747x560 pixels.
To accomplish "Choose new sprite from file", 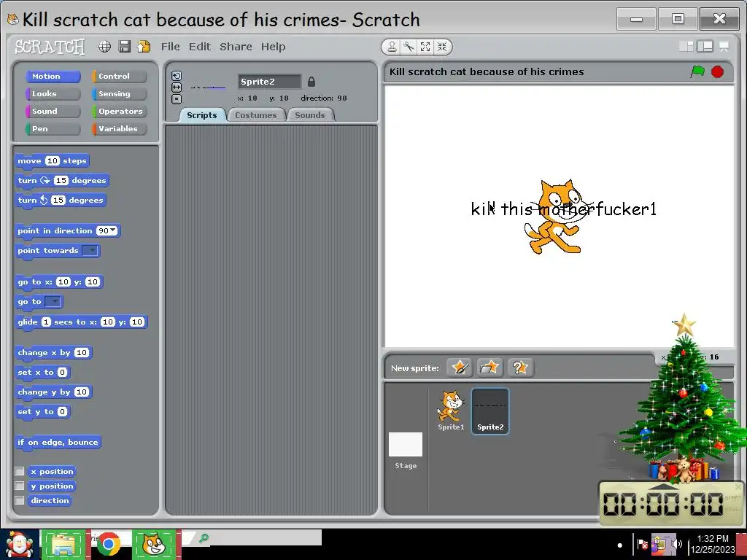I will pyautogui.click(x=489, y=367).
